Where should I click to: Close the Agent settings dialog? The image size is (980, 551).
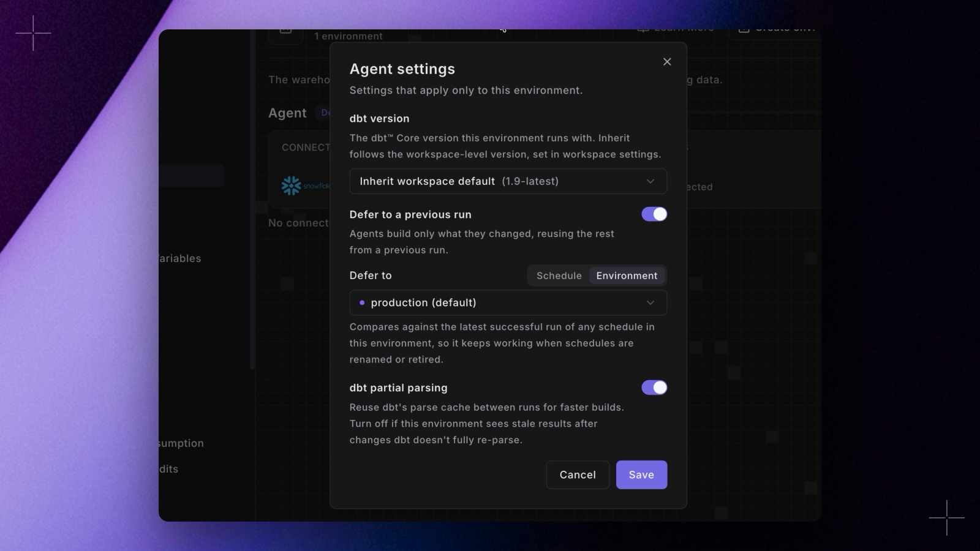point(667,62)
